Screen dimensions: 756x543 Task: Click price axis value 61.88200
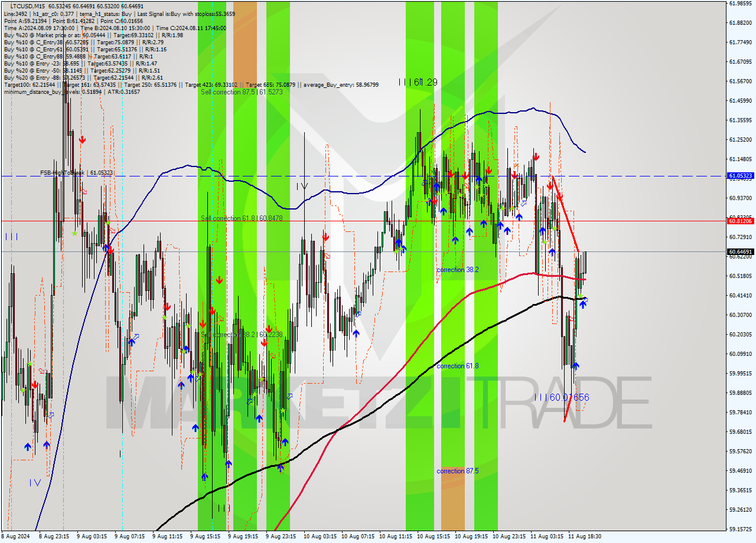pyautogui.click(x=741, y=22)
